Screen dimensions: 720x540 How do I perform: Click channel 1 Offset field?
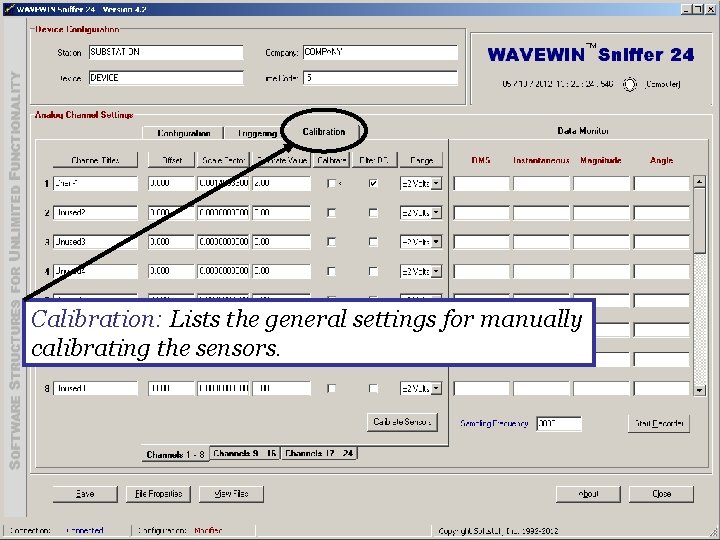tap(171, 184)
